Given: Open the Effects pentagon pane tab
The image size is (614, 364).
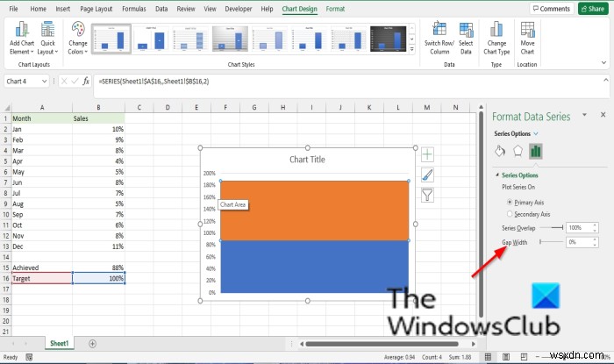Looking at the screenshot, I should click(518, 151).
